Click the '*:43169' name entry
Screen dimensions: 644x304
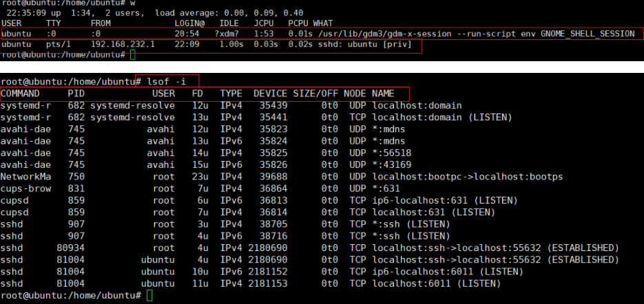391,165
